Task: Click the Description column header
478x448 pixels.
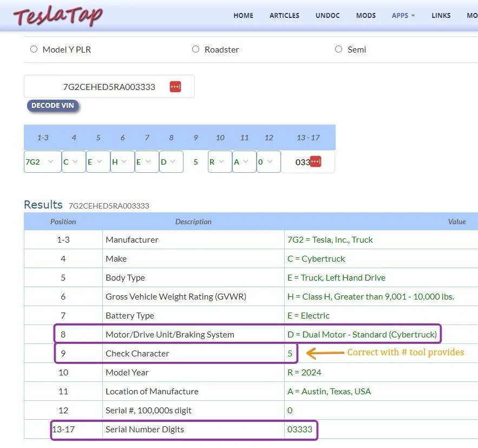Action: pyautogui.click(x=193, y=222)
